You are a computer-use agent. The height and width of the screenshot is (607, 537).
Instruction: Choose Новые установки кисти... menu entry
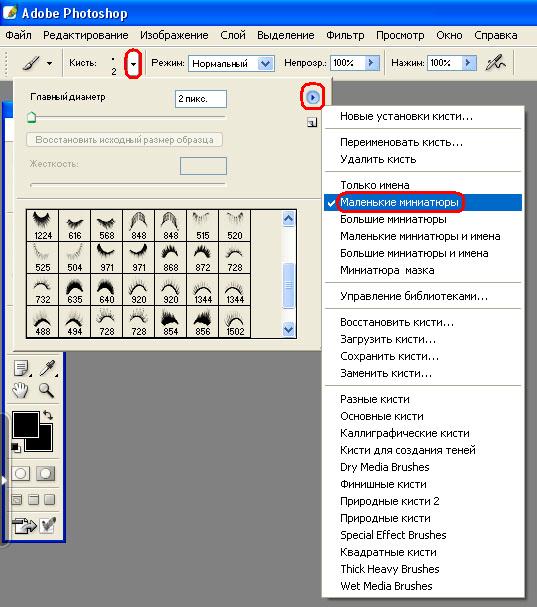(x=423, y=116)
